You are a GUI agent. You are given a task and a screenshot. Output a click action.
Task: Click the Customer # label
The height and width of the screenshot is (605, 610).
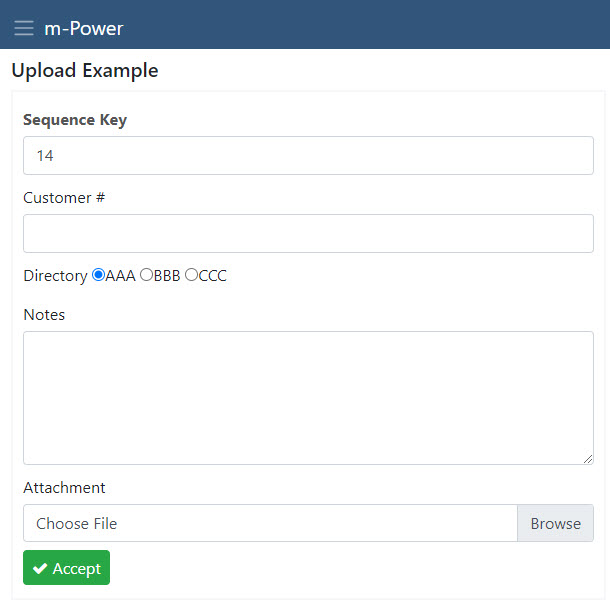point(64,198)
